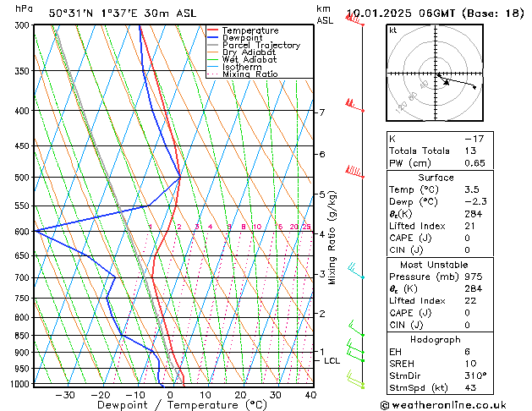Click the Most Unstable section heading

pyautogui.click(x=434, y=265)
